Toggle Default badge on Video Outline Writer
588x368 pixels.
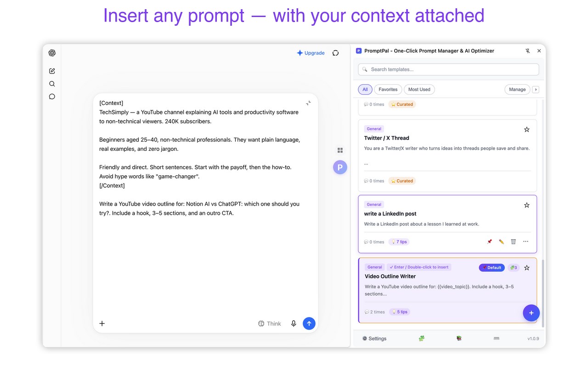(492, 268)
